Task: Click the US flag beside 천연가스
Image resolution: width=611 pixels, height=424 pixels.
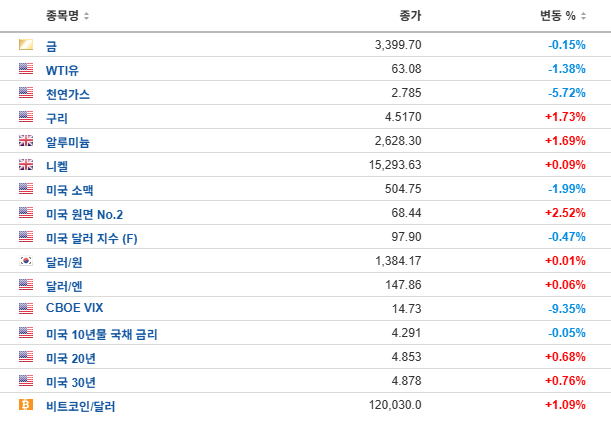Action: click(x=26, y=93)
